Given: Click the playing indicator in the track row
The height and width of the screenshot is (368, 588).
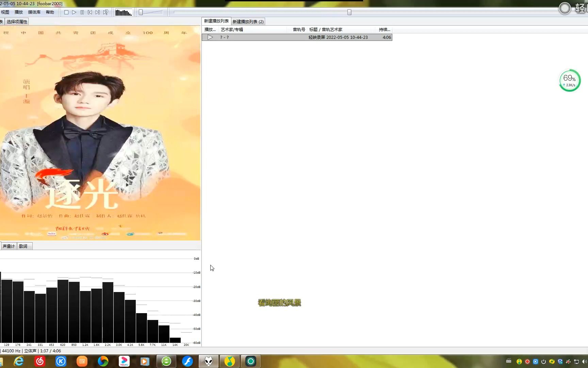Looking at the screenshot, I should 210,37.
